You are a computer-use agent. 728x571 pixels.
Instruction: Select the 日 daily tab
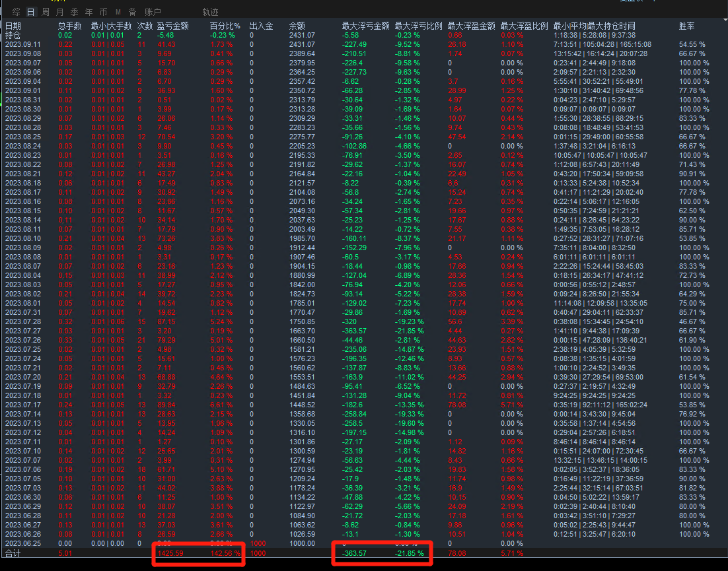click(30, 12)
